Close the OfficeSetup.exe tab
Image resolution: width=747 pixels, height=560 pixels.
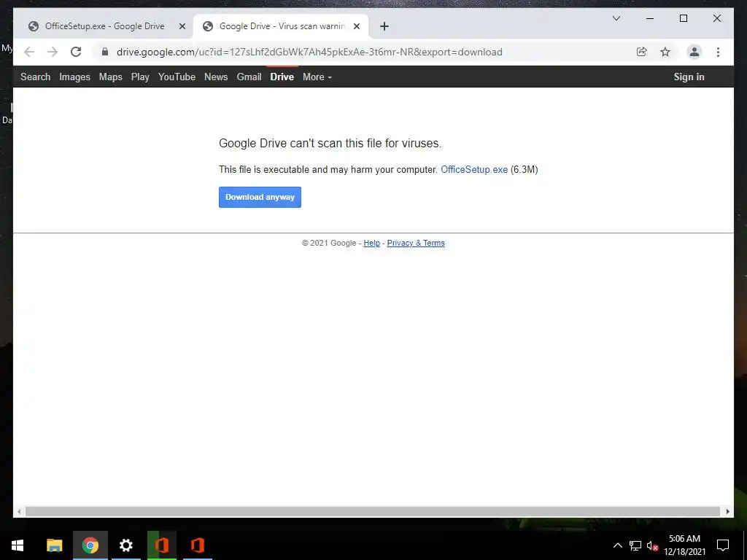pyautogui.click(x=182, y=26)
